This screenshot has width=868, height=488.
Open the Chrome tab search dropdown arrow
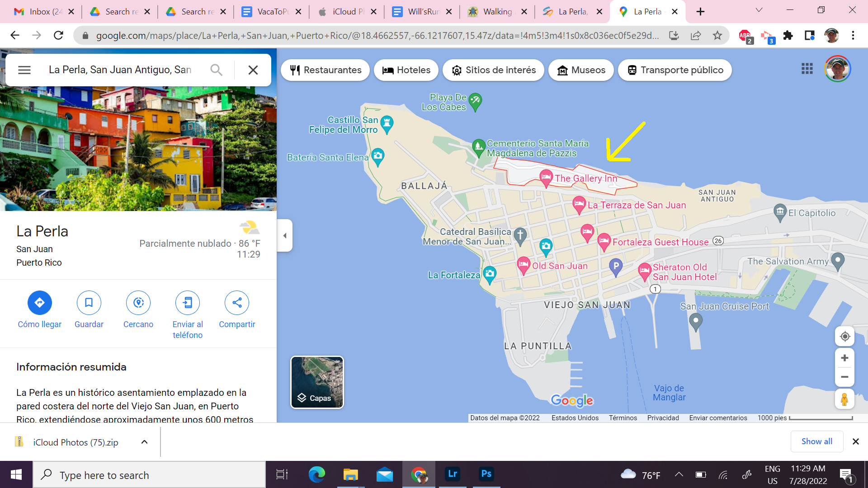[759, 10]
